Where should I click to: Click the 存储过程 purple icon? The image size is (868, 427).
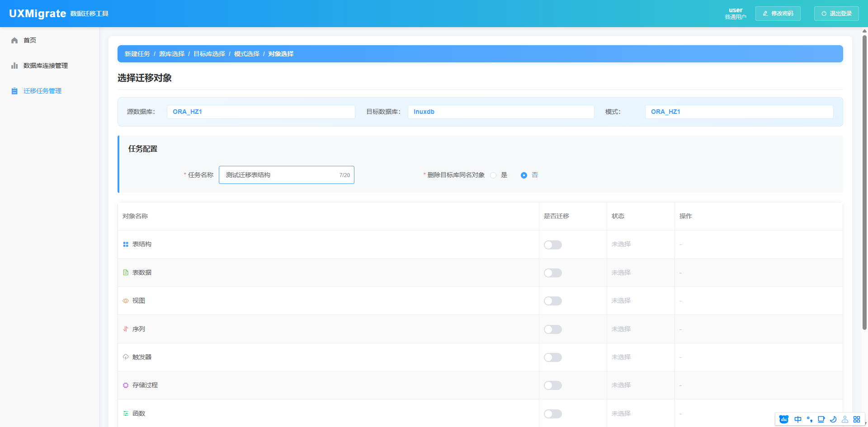point(126,385)
